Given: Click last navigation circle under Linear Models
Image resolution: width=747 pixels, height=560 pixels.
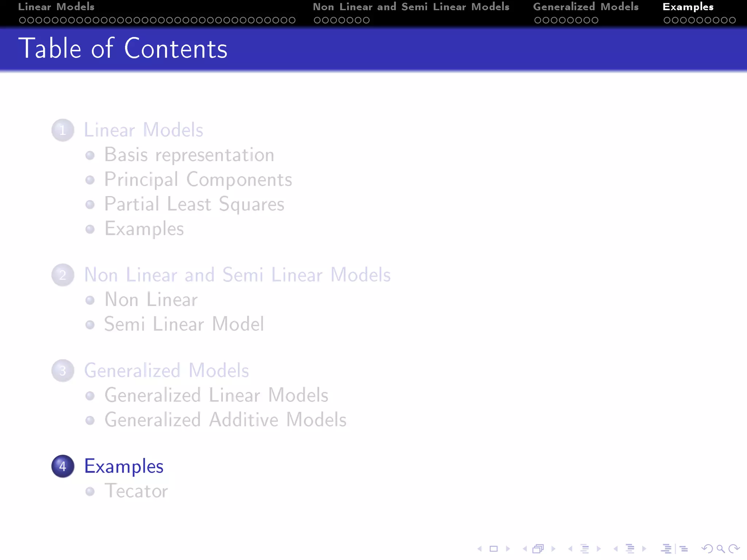Looking at the screenshot, I should click(292, 20).
